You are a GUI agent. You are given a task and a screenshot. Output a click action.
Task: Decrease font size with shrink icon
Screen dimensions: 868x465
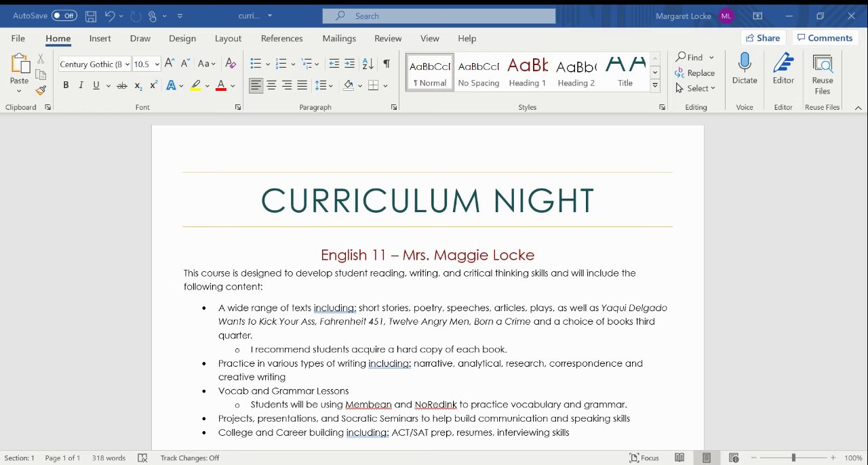(185, 63)
